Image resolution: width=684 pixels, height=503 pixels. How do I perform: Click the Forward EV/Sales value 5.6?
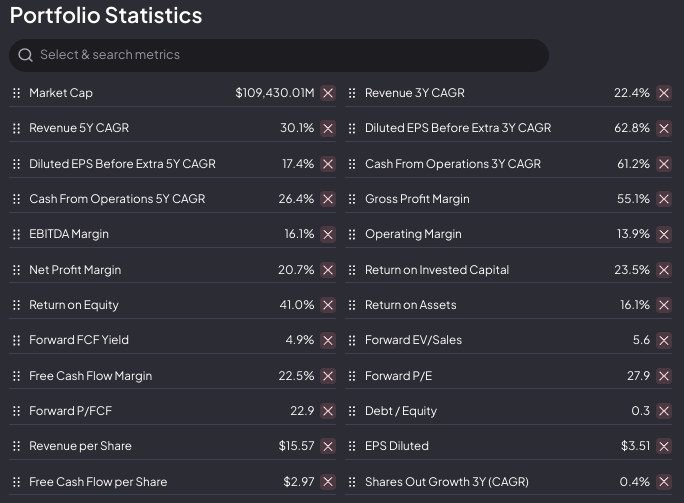pyautogui.click(x=641, y=340)
